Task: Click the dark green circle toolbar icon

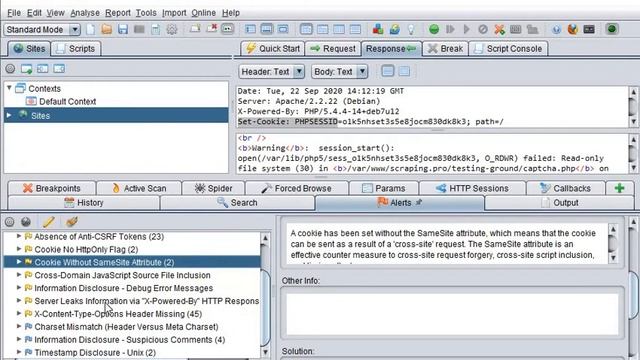Action: click(611, 29)
